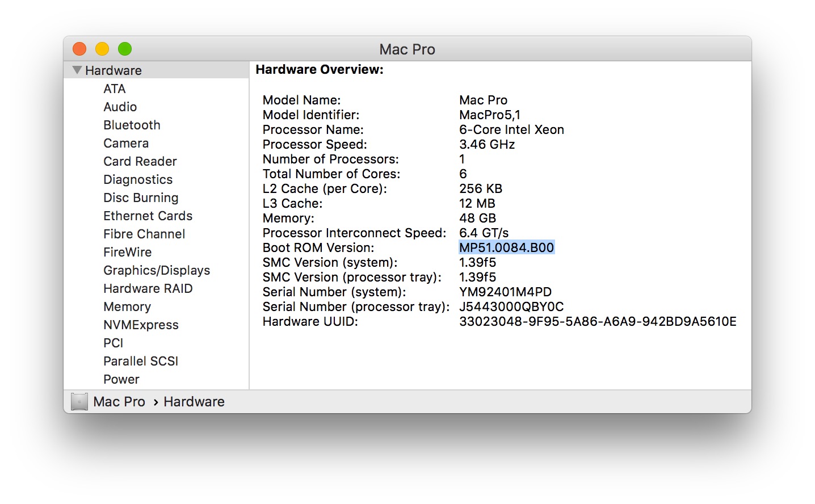Click the 48 GB memory value
Viewport: 815px width, 504px height.
(477, 218)
